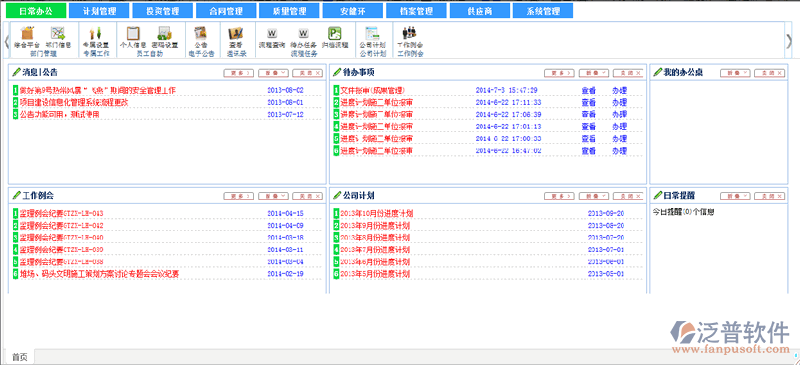This screenshot has width=800, height=365.
Task: Expand the toolbar using right chevron arrow
Action: click(x=790, y=40)
